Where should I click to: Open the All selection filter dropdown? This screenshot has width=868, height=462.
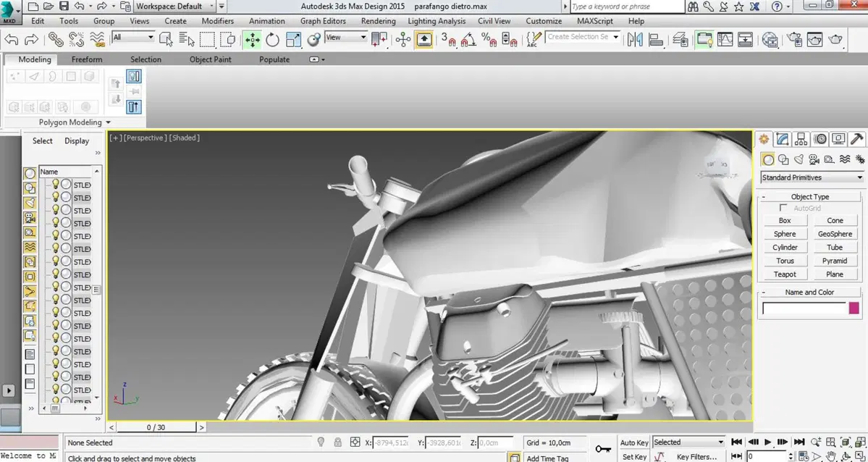click(133, 37)
